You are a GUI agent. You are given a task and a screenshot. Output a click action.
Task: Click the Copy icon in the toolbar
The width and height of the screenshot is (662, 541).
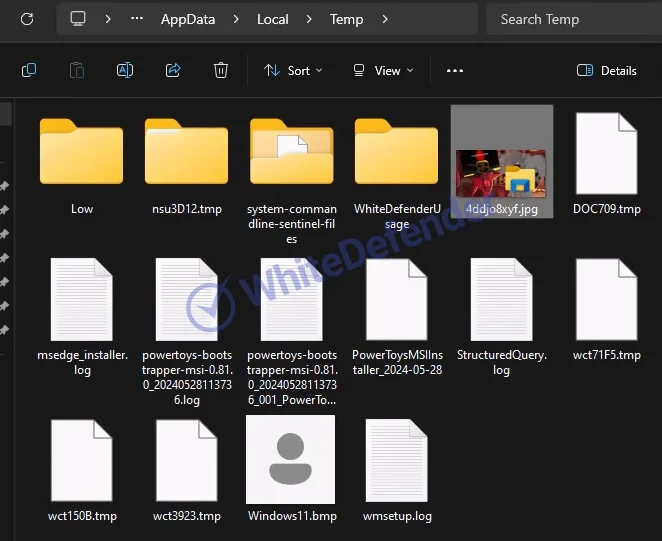(29, 70)
